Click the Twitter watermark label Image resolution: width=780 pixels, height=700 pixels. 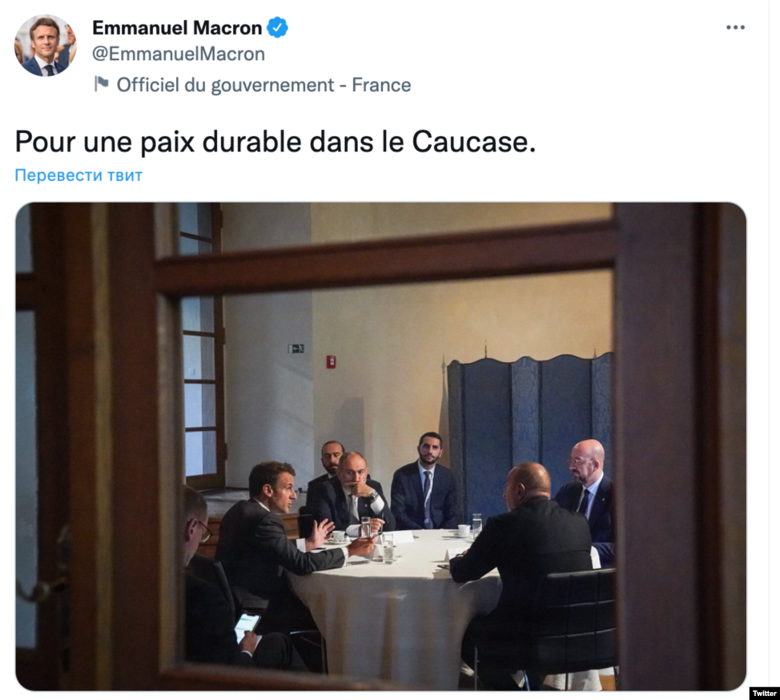(764, 693)
